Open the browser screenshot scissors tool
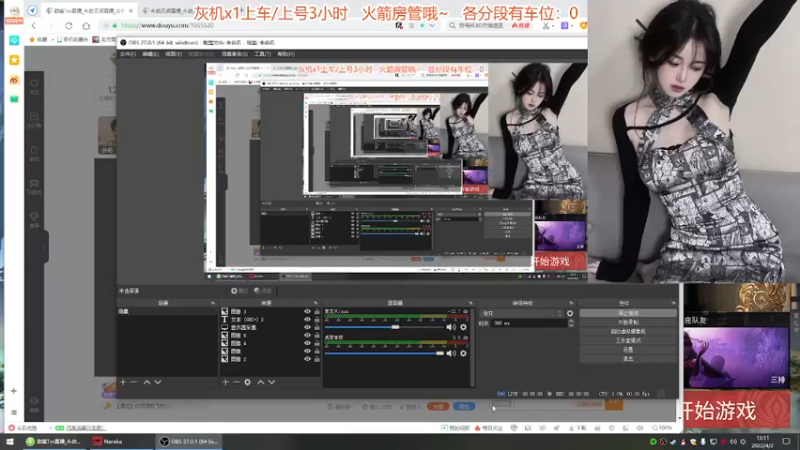 [x=545, y=26]
